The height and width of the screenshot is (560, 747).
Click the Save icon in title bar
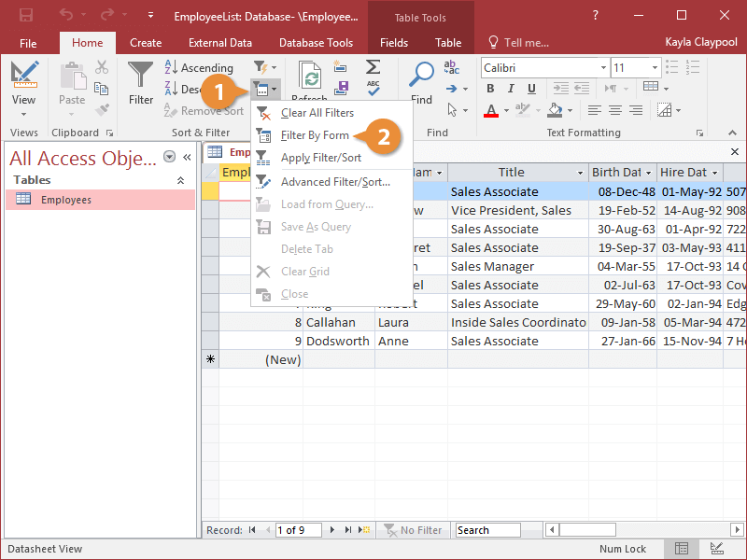(26, 16)
